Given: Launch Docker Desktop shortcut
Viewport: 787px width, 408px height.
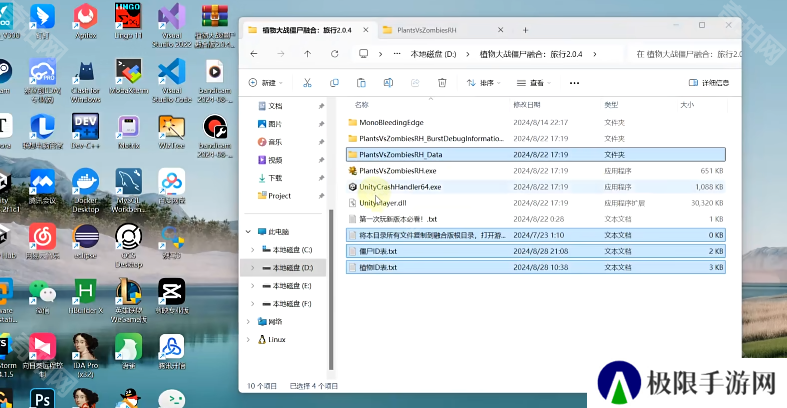Looking at the screenshot, I should tap(85, 191).
